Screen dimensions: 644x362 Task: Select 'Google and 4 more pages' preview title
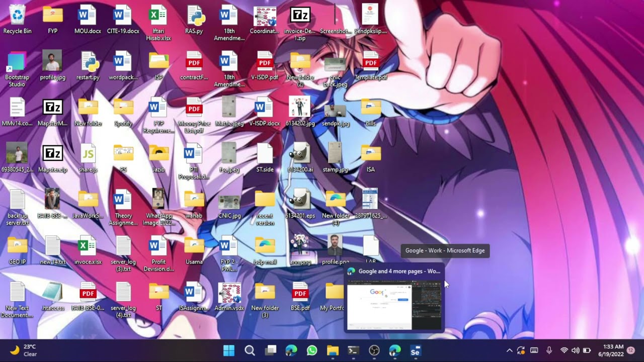[x=399, y=271]
